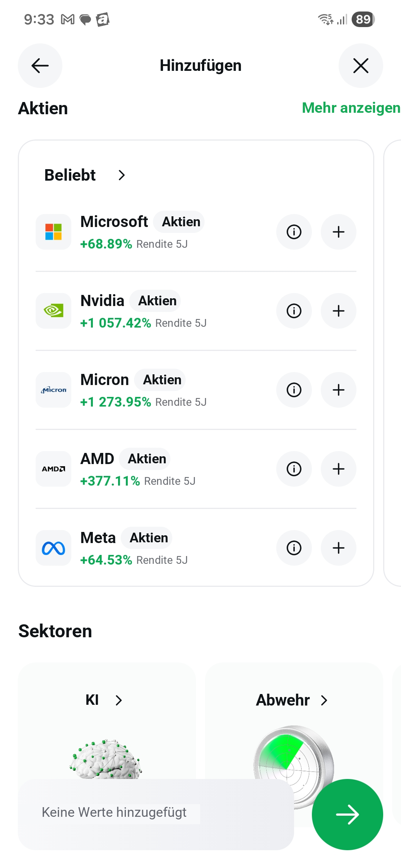Expand the Beliebt category chevron
This screenshot has width=401, height=868.
click(121, 175)
